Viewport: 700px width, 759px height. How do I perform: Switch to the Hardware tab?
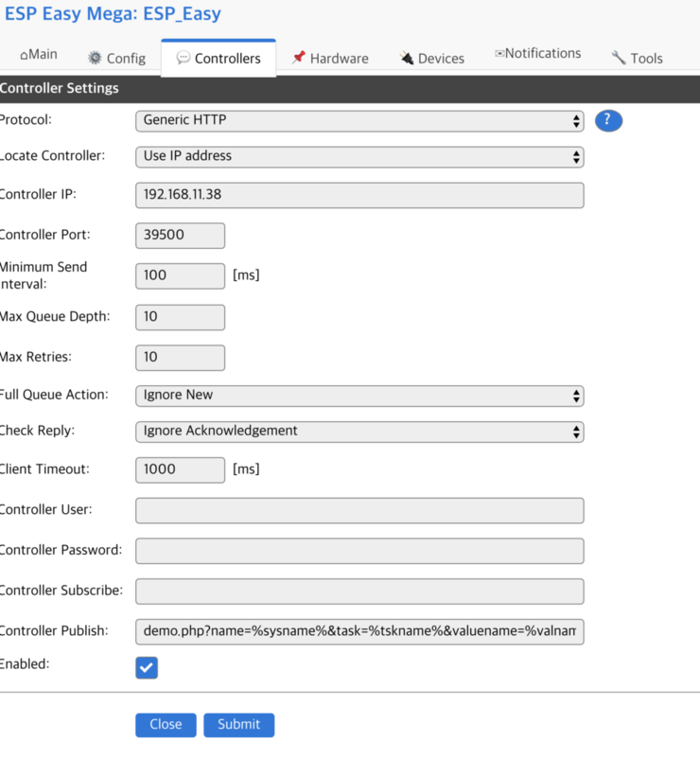(330, 59)
